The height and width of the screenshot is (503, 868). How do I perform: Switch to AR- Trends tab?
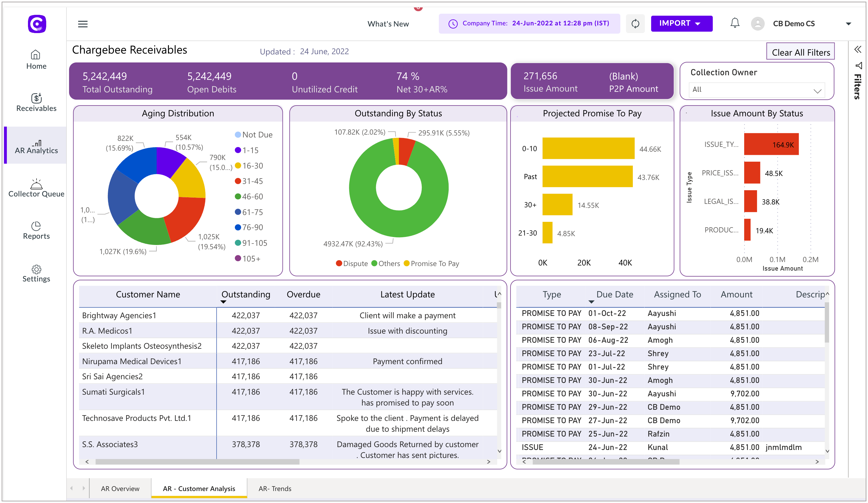click(274, 488)
